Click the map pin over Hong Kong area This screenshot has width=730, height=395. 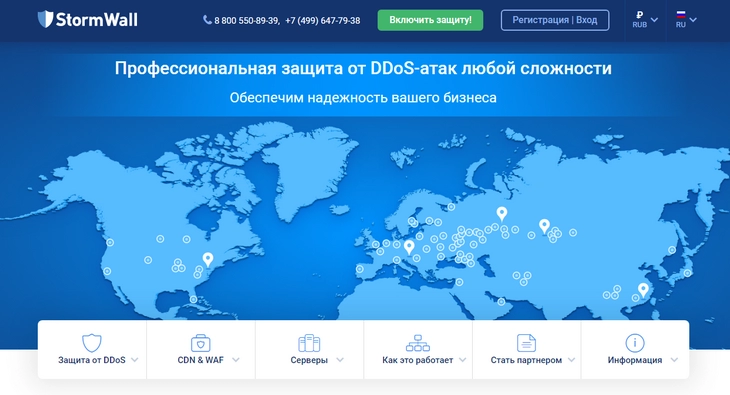(643, 290)
